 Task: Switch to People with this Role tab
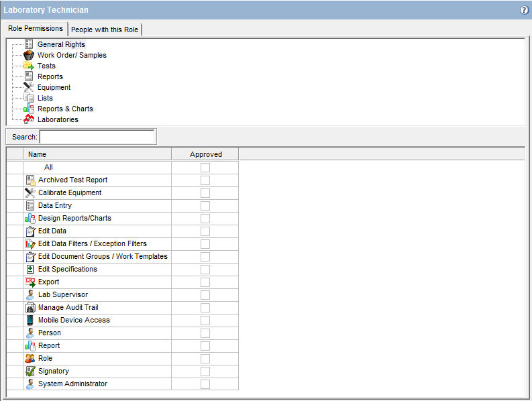point(105,30)
